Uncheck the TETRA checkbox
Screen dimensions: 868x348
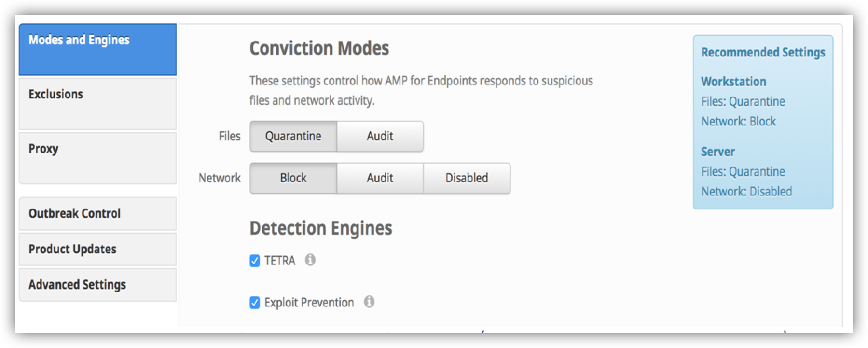pyautogui.click(x=255, y=261)
